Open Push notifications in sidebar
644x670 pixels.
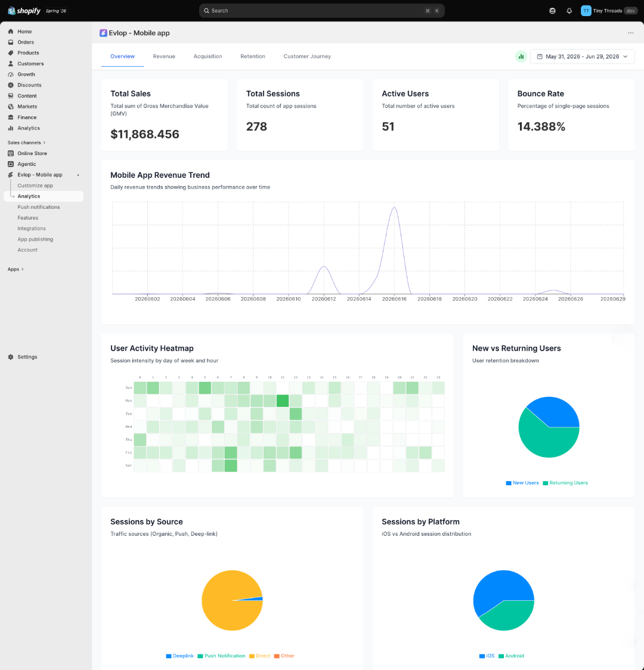click(x=39, y=207)
